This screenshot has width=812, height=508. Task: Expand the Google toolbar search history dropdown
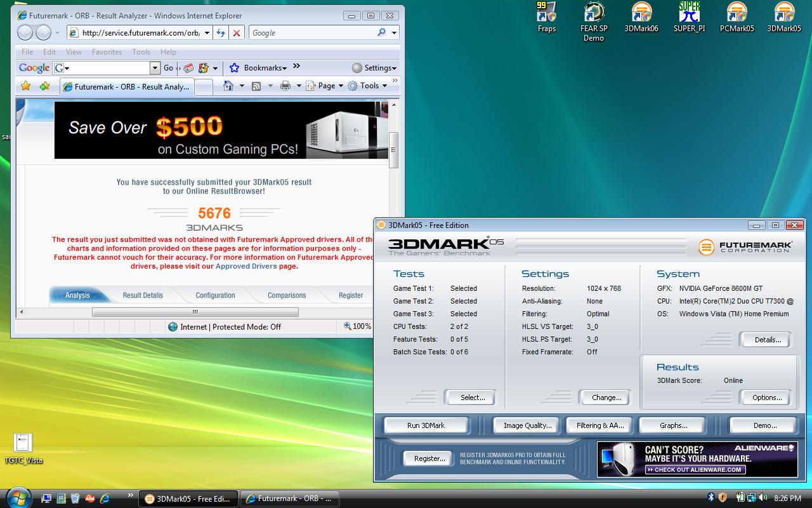point(155,68)
